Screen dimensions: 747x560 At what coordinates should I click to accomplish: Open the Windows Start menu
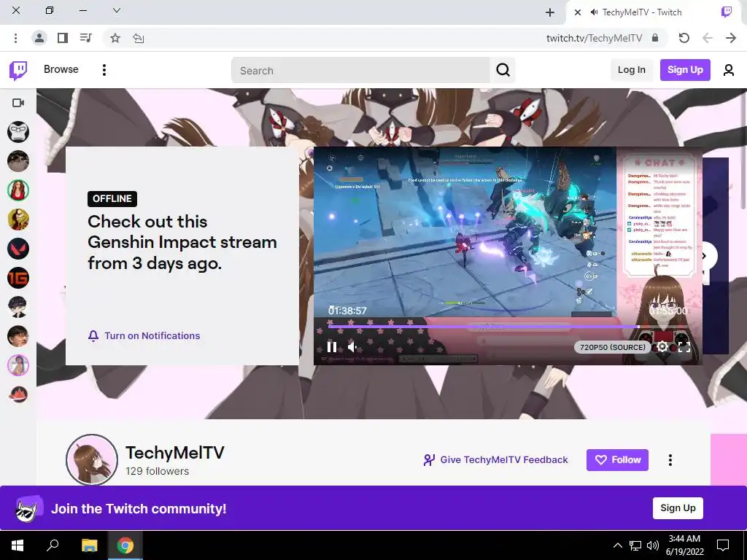point(18,545)
